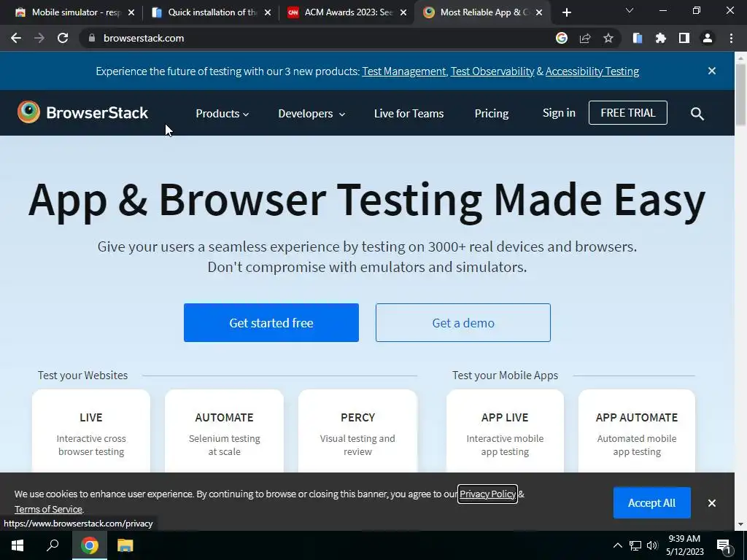Open the site search magnifier icon
This screenshot has width=747, height=560.
[697, 113]
